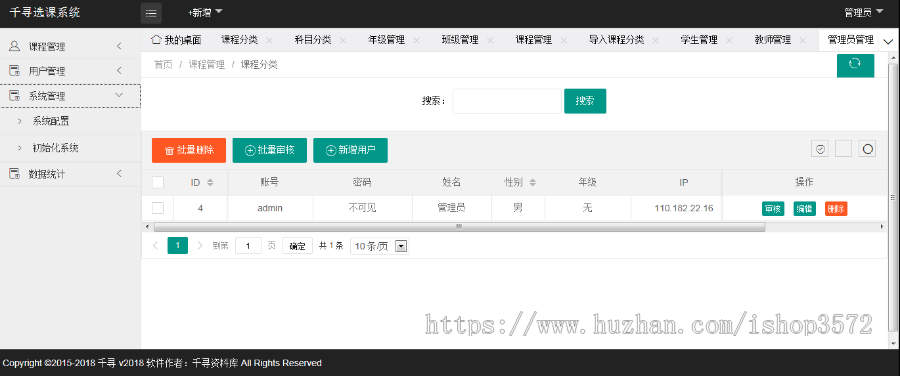The height and width of the screenshot is (376, 900).
Task: Expand the 课程管理 sidebar menu
Action: 119,46
